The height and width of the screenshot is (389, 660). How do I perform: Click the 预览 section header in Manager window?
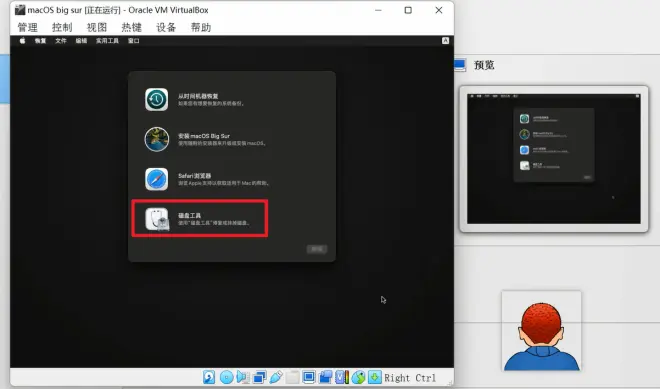(x=484, y=65)
